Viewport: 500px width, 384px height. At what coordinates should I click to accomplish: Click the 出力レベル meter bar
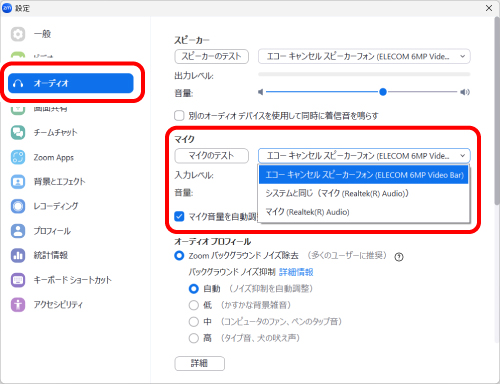364,74
